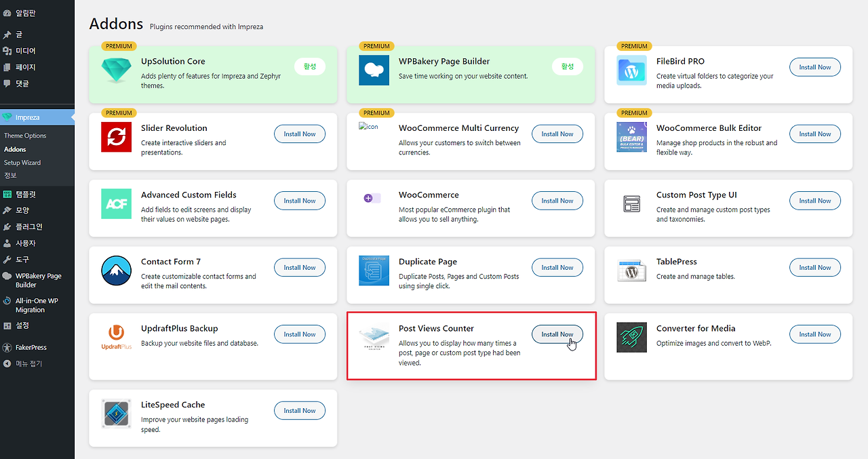
Task: Click the FakerPress sidebar icon
Action: pyautogui.click(x=7, y=347)
